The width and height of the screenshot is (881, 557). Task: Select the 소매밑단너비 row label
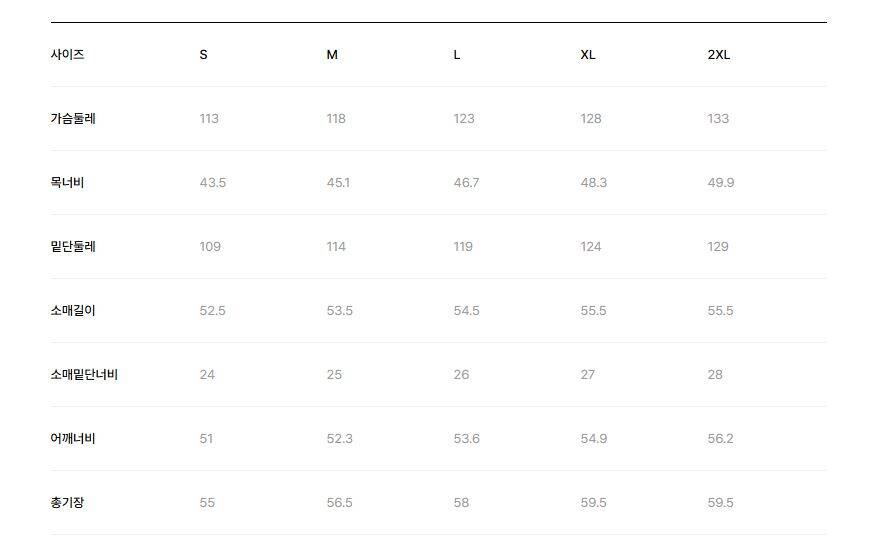tap(84, 375)
